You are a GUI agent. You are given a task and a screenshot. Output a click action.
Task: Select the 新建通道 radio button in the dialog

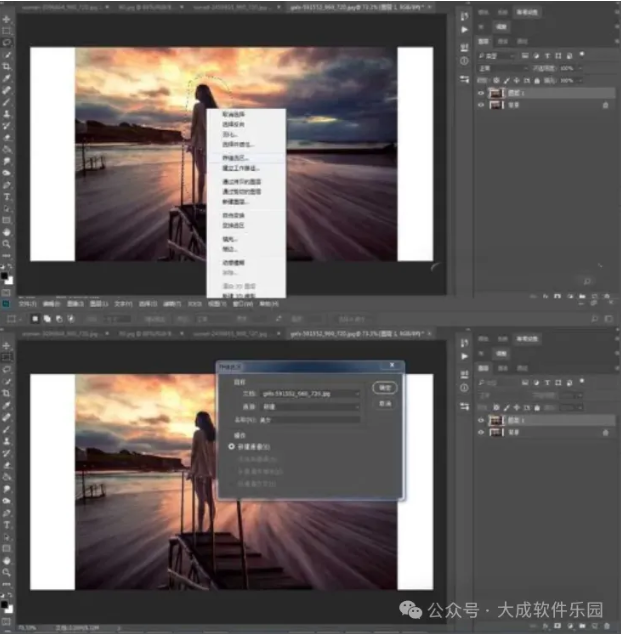(233, 447)
